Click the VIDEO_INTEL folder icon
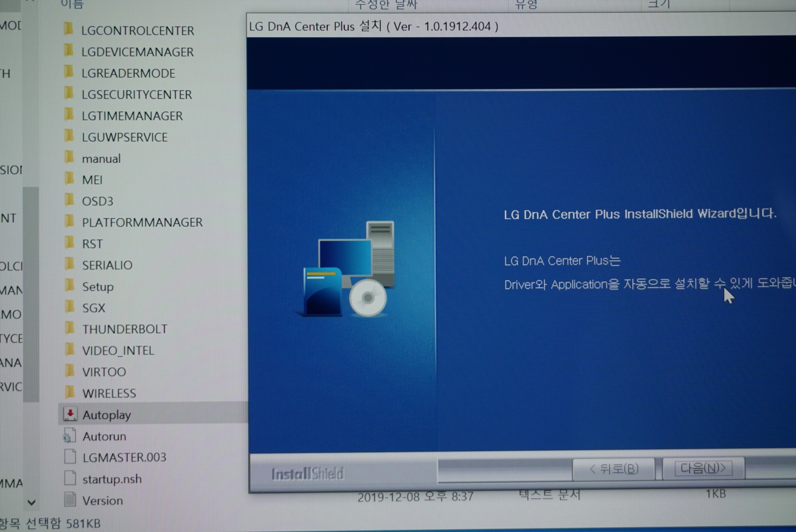Viewport: 796px width, 532px height. (70, 349)
